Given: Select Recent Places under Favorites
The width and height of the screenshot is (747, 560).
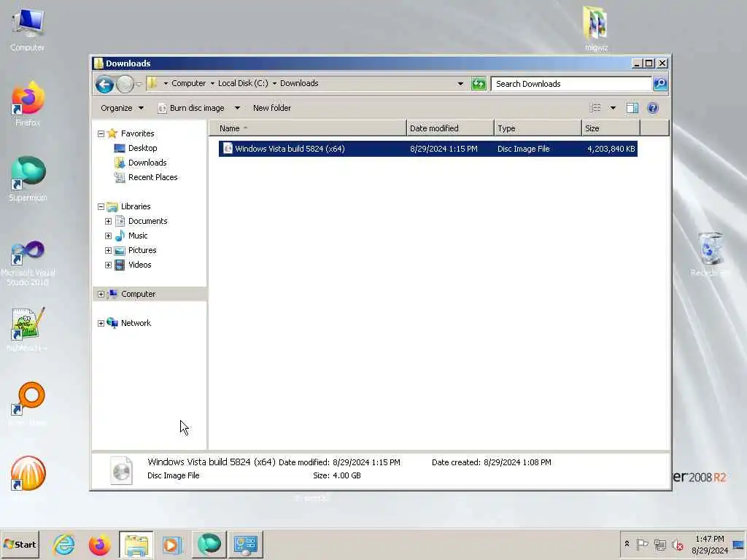Looking at the screenshot, I should 152,178.
